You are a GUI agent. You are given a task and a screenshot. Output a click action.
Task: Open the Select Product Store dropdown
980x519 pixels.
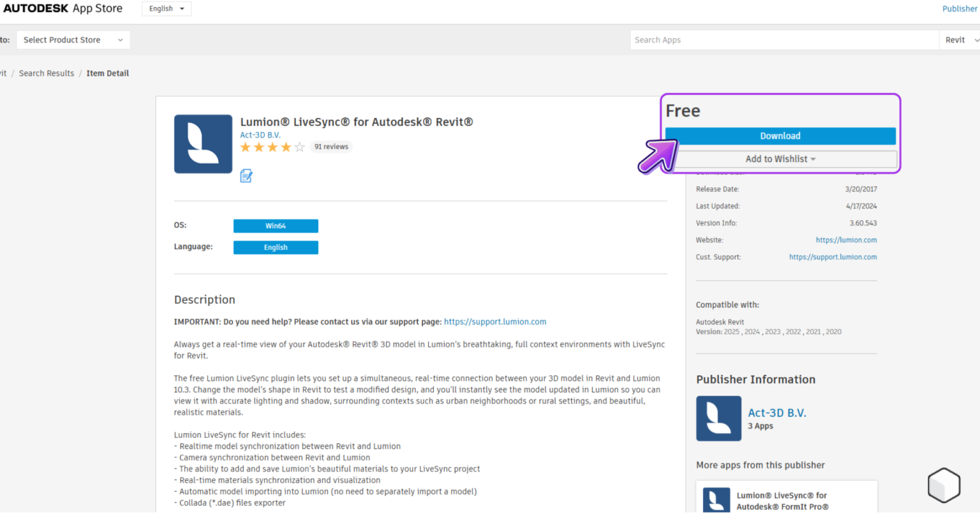[x=72, y=39]
